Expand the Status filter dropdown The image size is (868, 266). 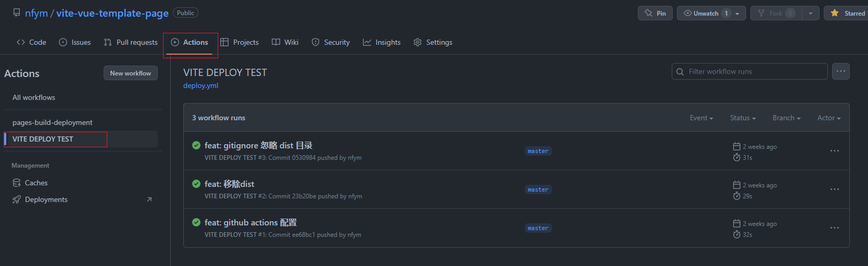point(743,118)
